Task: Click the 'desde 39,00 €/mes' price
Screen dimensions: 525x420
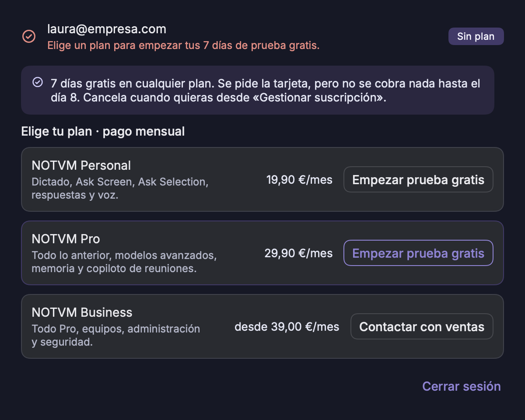Action: 287,327
